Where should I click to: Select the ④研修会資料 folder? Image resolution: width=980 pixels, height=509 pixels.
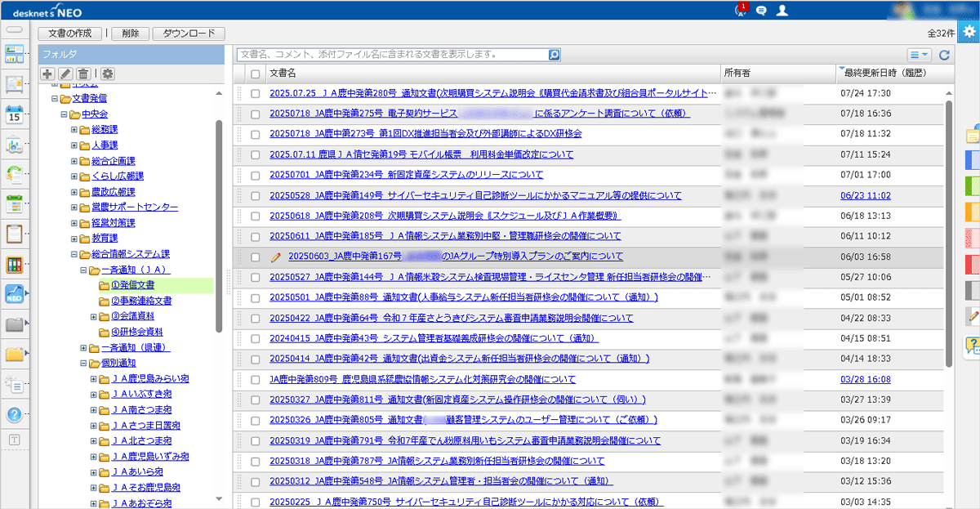click(136, 332)
